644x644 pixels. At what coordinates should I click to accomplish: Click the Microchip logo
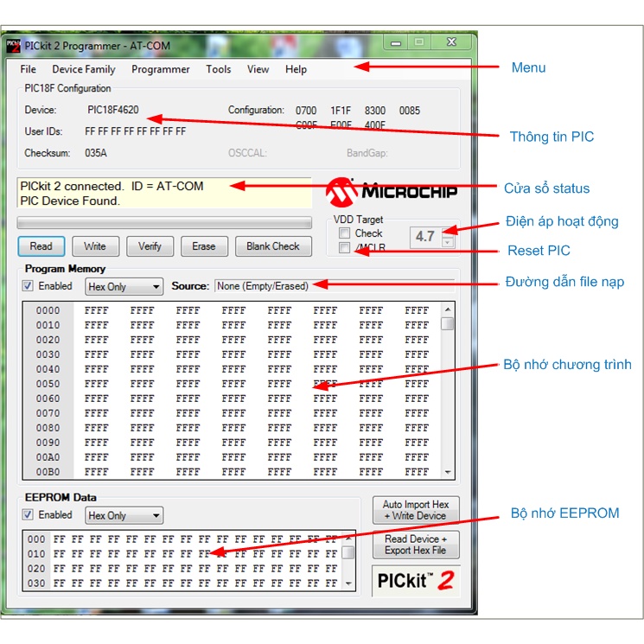tap(394, 190)
